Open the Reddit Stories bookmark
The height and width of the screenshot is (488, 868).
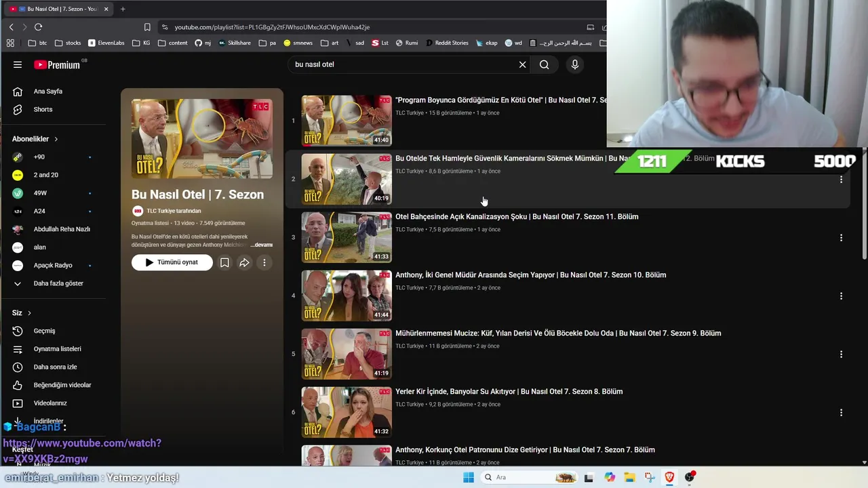pyautogui.click(x=448, y=43)
